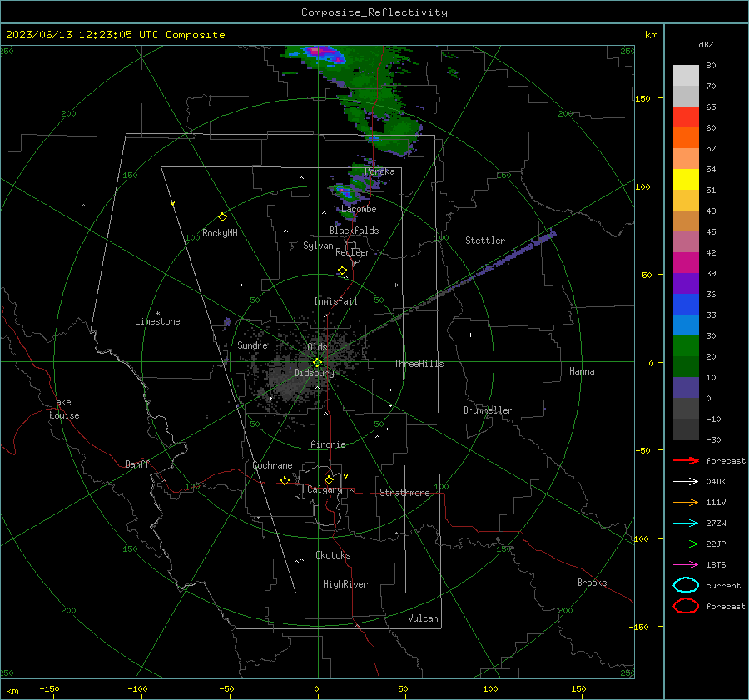Click the white plus marker west of Hanna
Viewport: 749px width, 700px height.
point(470,335)
